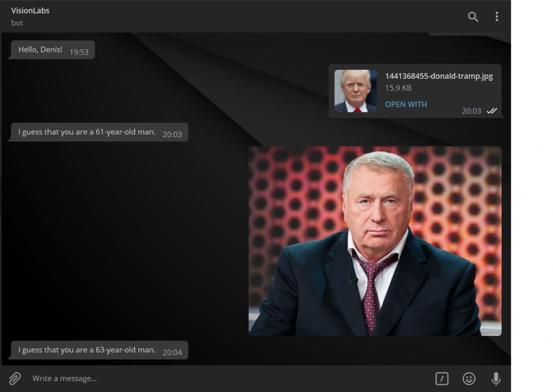
Task: Click the paperclip attach file icon
Action: tap(15, 379)
